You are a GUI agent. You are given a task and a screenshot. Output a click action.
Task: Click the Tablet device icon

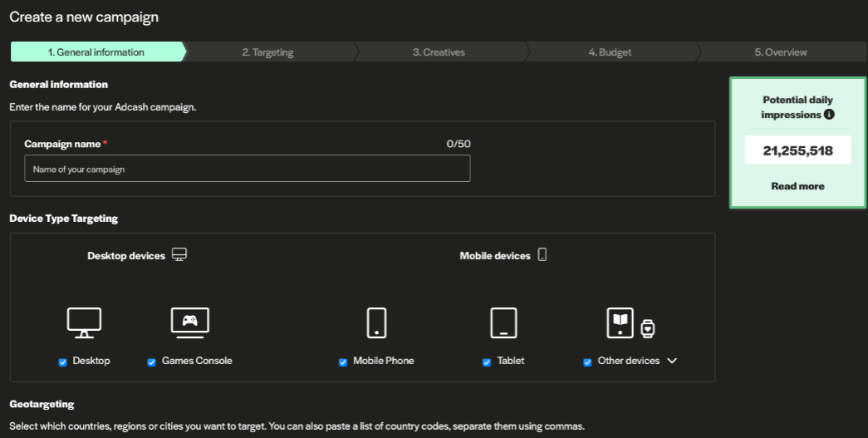(503, 322)
